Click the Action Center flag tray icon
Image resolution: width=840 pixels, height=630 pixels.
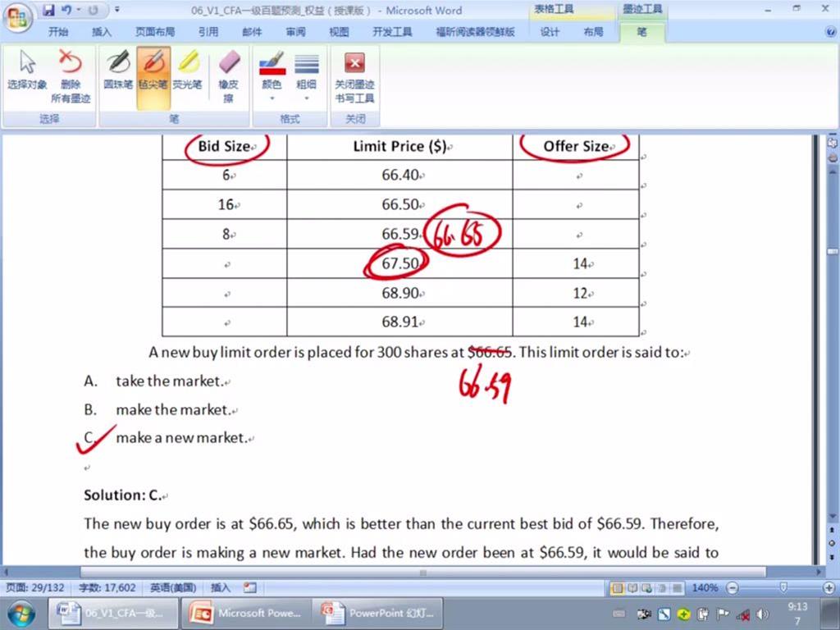point(724,614)
